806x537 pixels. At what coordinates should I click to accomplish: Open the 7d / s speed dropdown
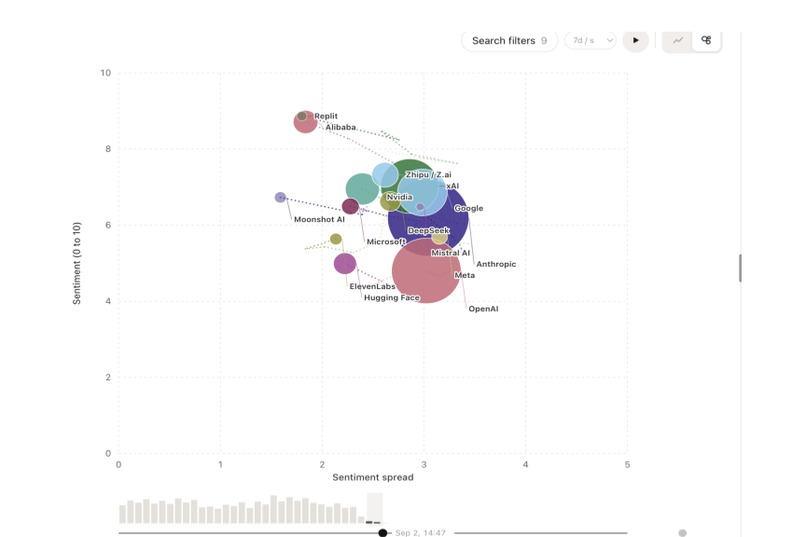click(590, 41)
